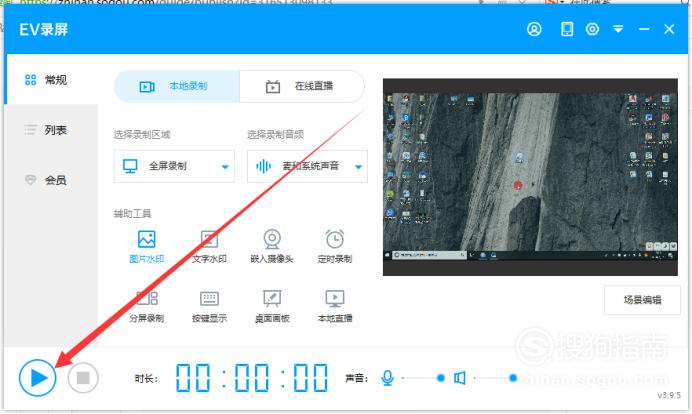Switch to 本地录制 mode
The image size is (692, 414).
177,86
